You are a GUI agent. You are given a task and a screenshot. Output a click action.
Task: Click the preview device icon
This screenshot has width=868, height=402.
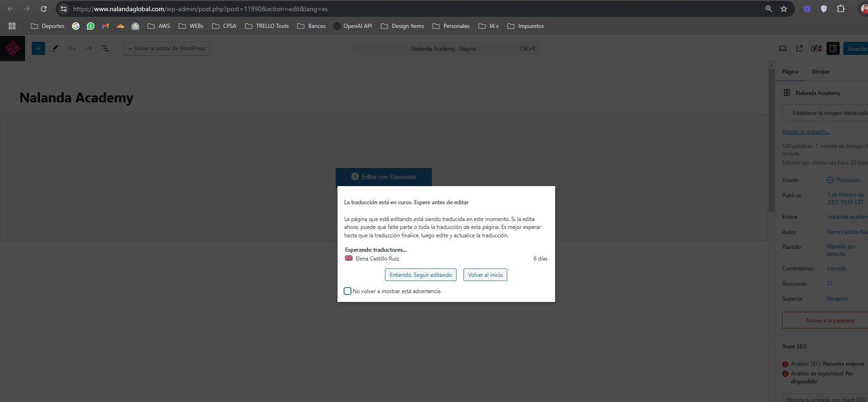[x=783, y=48]
